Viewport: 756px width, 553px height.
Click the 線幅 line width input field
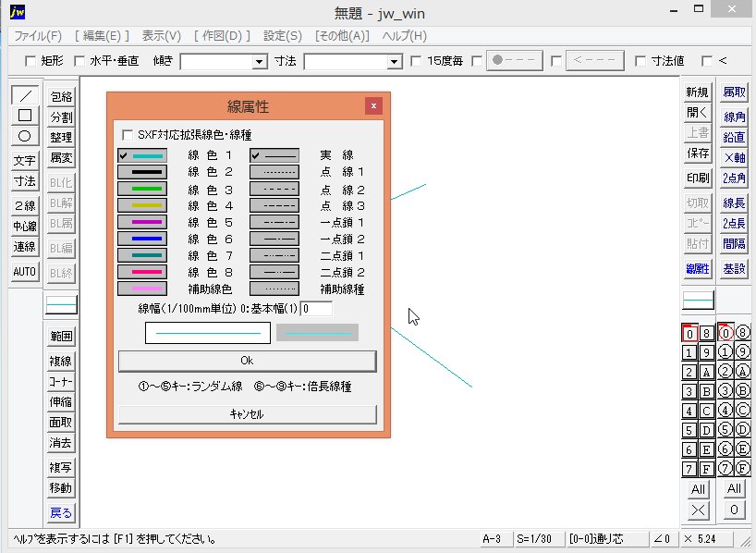point(316,308)
